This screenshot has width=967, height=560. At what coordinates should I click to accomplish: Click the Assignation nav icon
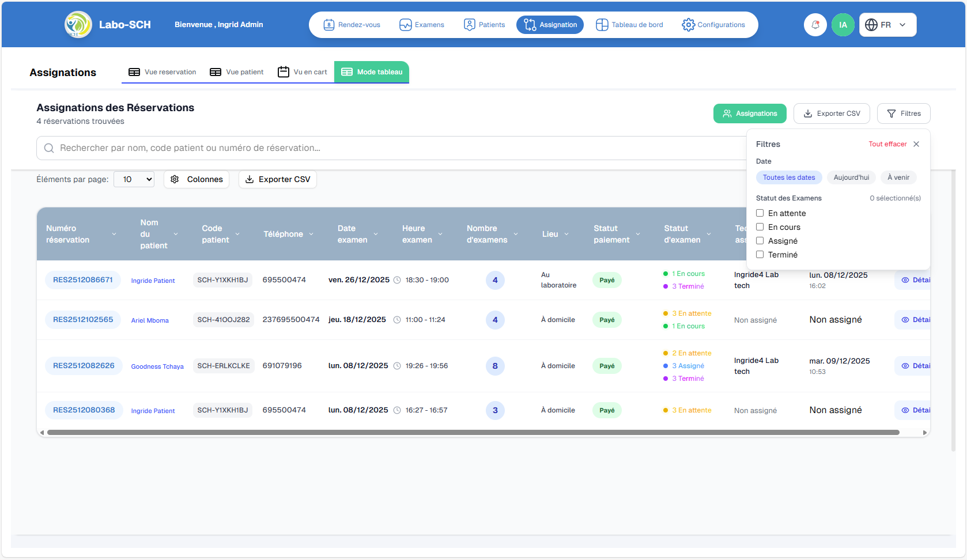click(530, 24)
